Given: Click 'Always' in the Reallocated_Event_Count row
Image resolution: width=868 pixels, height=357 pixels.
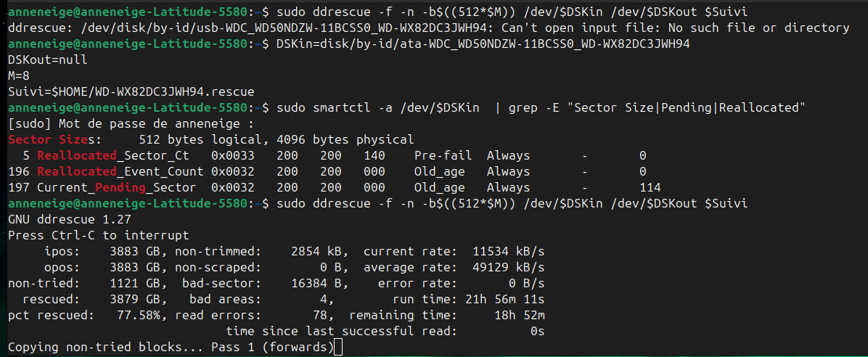Looking at the screenshot, I should [508, 171].
